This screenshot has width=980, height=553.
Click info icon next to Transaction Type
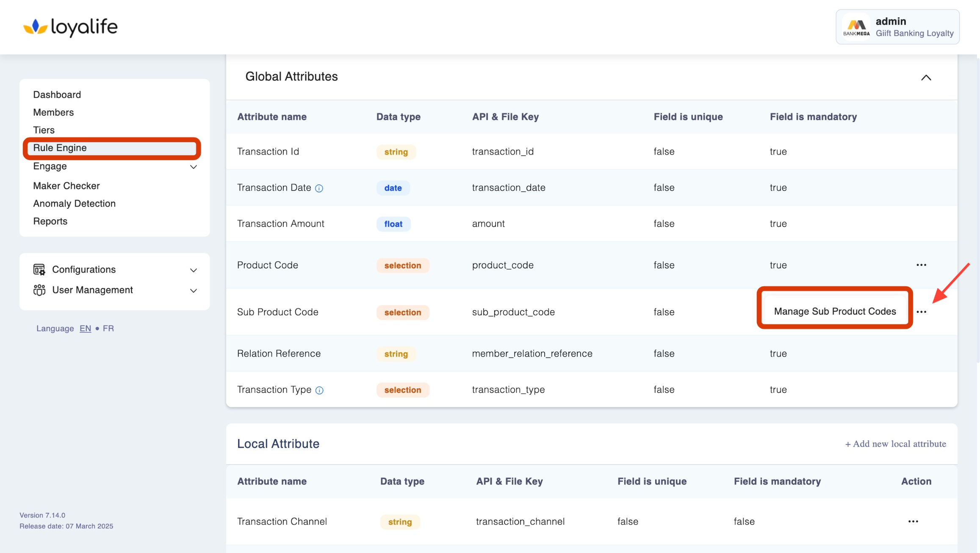click(x=320, y=390)
